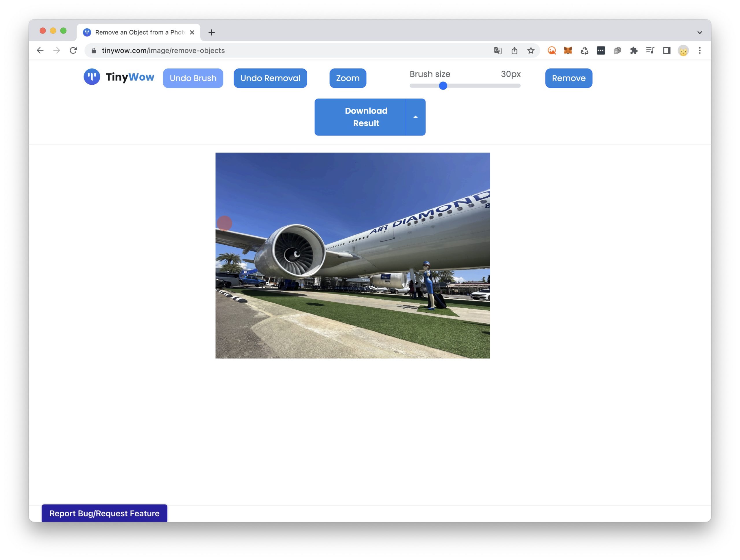The image size is (740, 560).
Task: Click the Google Translate icon in address bar
Action: (497, 51)
